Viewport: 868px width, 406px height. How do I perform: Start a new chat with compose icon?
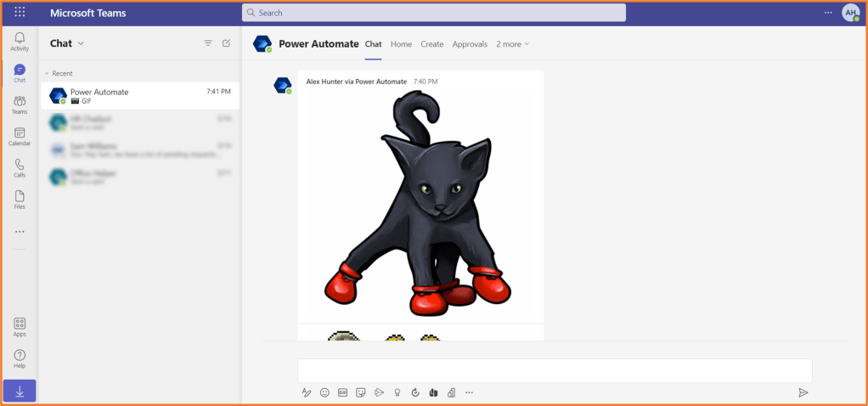point(226,43)
